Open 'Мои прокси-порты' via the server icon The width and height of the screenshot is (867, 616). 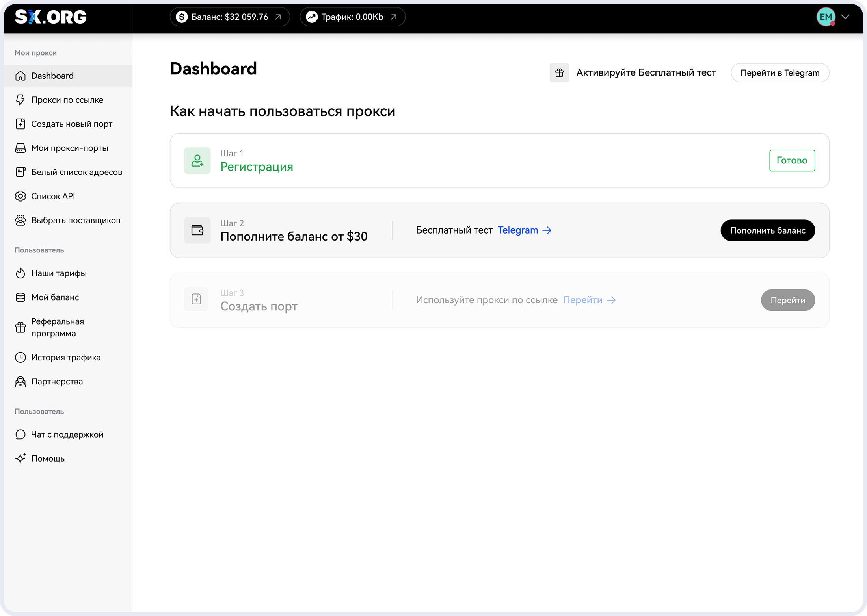pyautogui.click(x=21, y=148)
